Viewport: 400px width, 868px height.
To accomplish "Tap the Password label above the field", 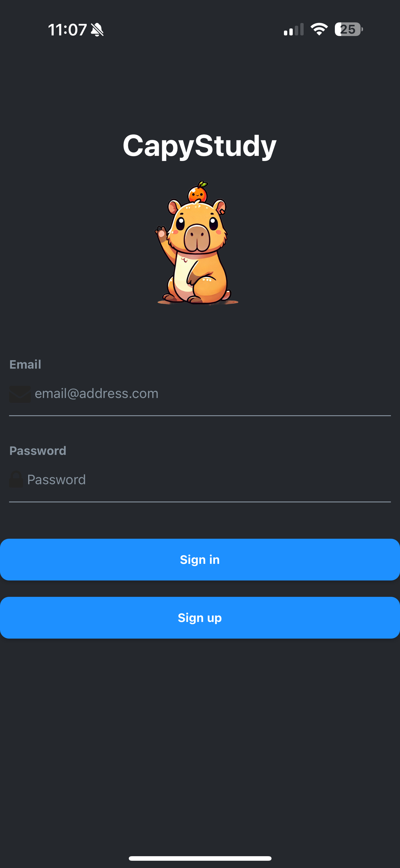I will [x=38, y=451].
